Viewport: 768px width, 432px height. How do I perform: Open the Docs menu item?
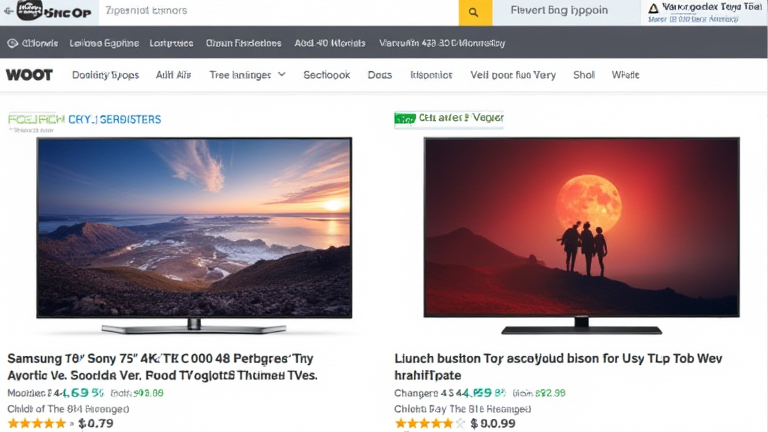click(x=380, y=75)
